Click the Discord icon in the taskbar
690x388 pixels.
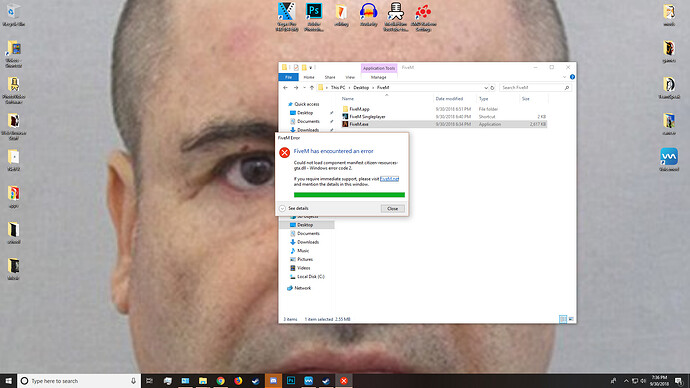point(273,381)
